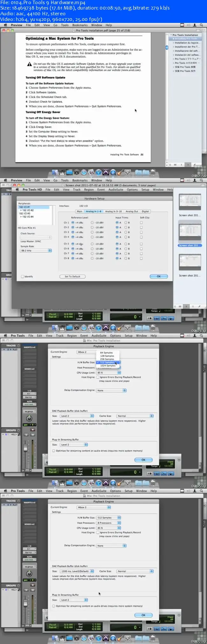
Task: Click Out 1-2 output selector in 00:05:27 frame
Action: pyautogui.click(x=29, y=397)
